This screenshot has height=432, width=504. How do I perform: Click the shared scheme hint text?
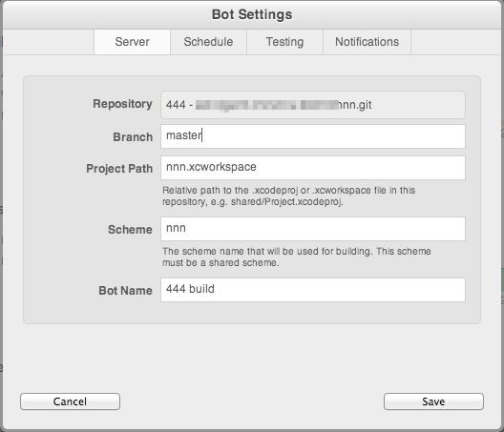(x=296, y=257)
